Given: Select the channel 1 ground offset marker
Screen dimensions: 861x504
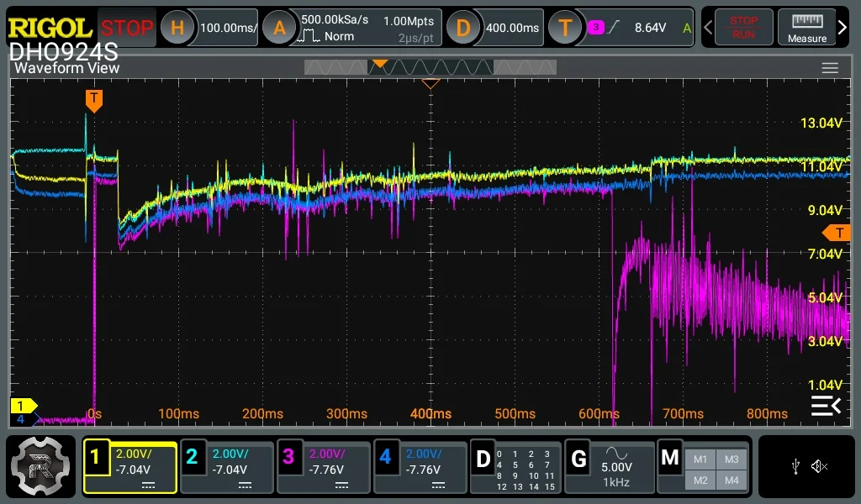Looking at the screenshot, I should click(x=23, y=406).
